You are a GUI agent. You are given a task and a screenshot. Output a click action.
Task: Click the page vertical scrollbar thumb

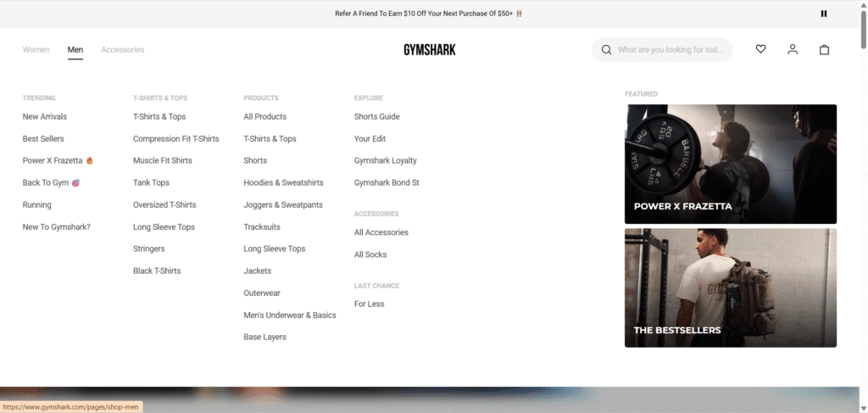(864, 29)
